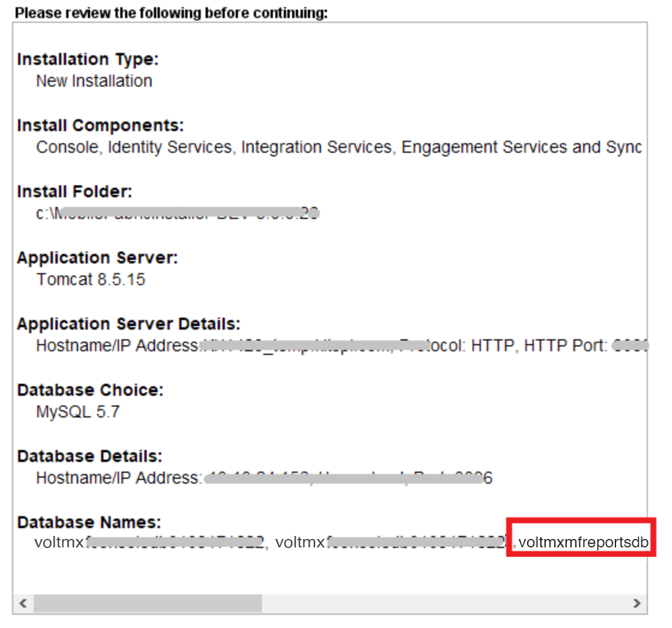Viewport: 672px width, 628px height.
Task: Click the Application Server Details heading
Action: pos(129,324)
